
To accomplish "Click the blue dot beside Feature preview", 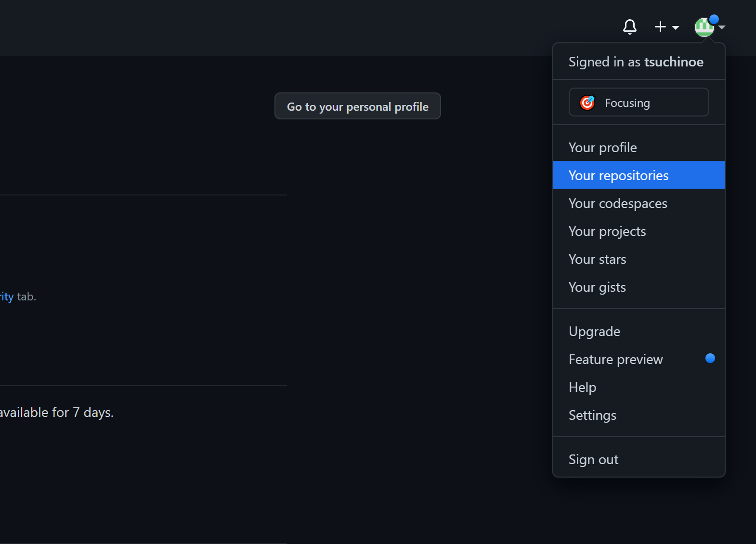I will pyautogui.click(x=710, y=358).
